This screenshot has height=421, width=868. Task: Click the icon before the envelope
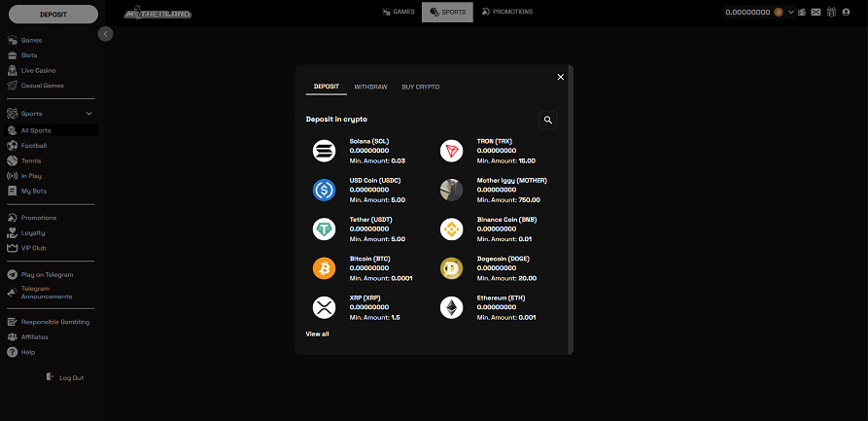802,12
